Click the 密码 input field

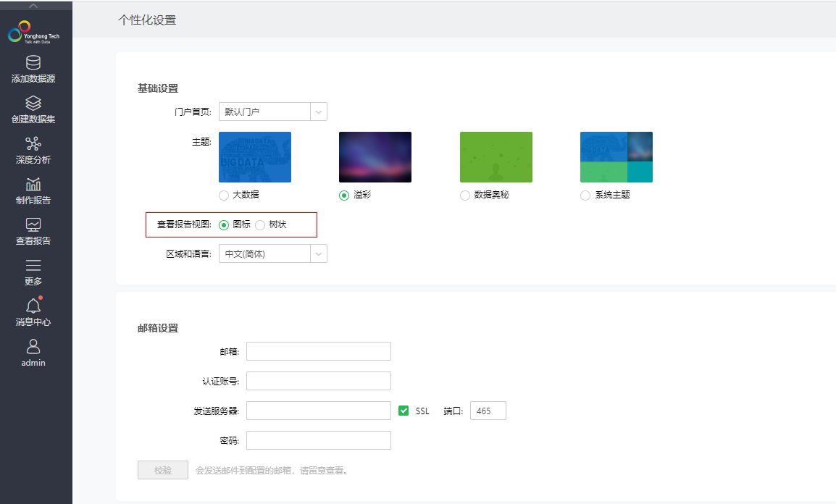(x=318, y=440)
